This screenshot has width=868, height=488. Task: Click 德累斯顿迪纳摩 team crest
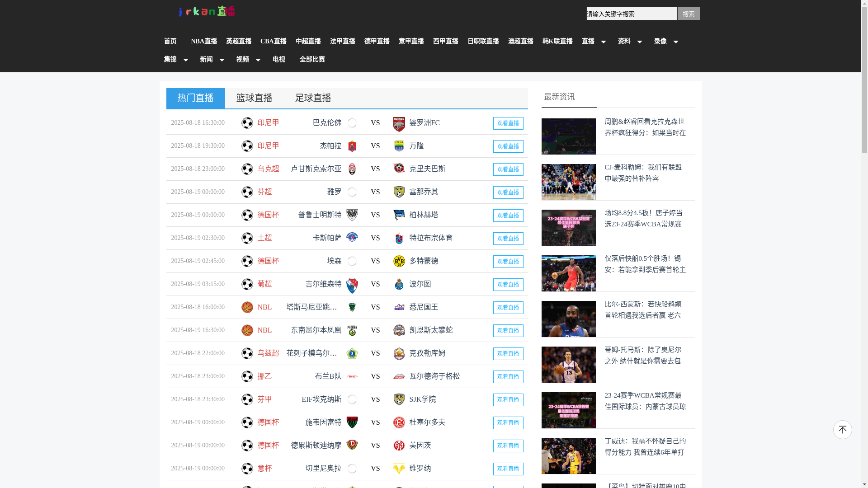[x=352, y=445]
